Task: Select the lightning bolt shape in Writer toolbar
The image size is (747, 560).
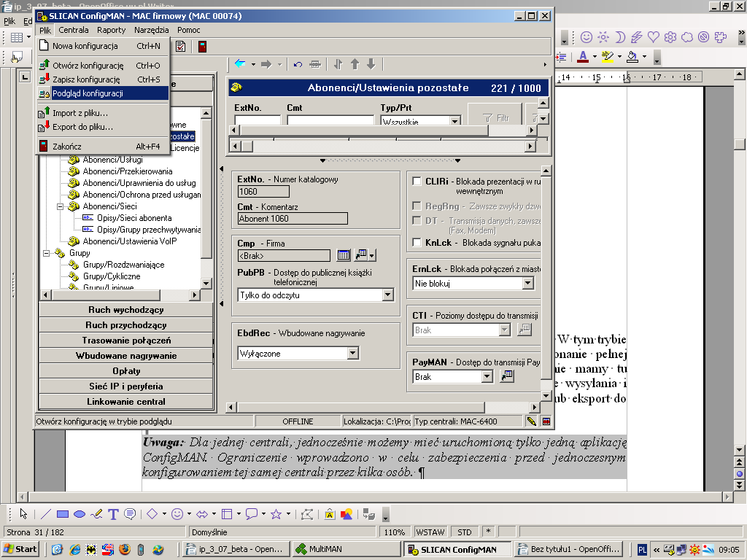Action: coord(636,36)
